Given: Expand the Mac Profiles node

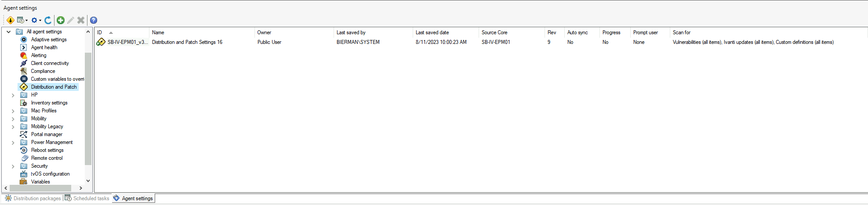Looking at the screenshot, I should [13, 111].
